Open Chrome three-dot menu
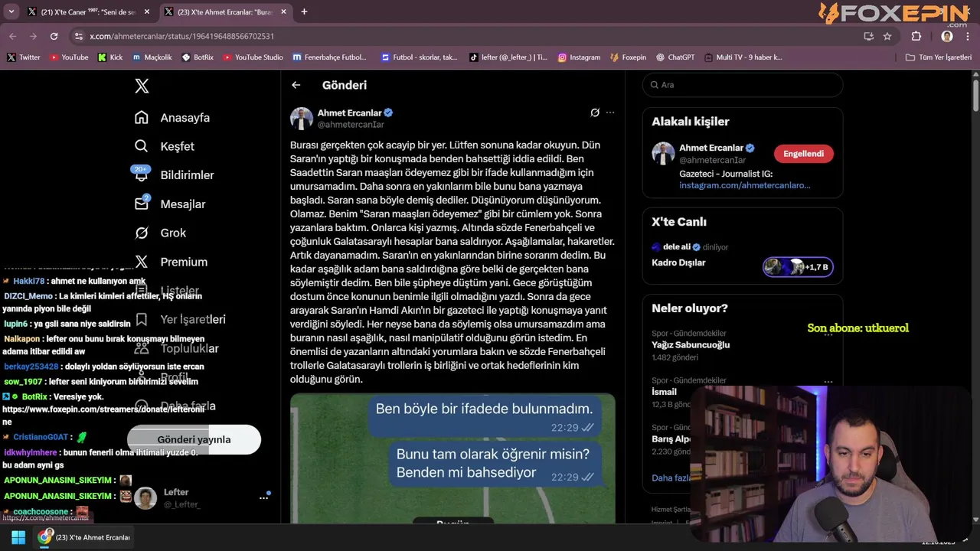 point(968,36)
